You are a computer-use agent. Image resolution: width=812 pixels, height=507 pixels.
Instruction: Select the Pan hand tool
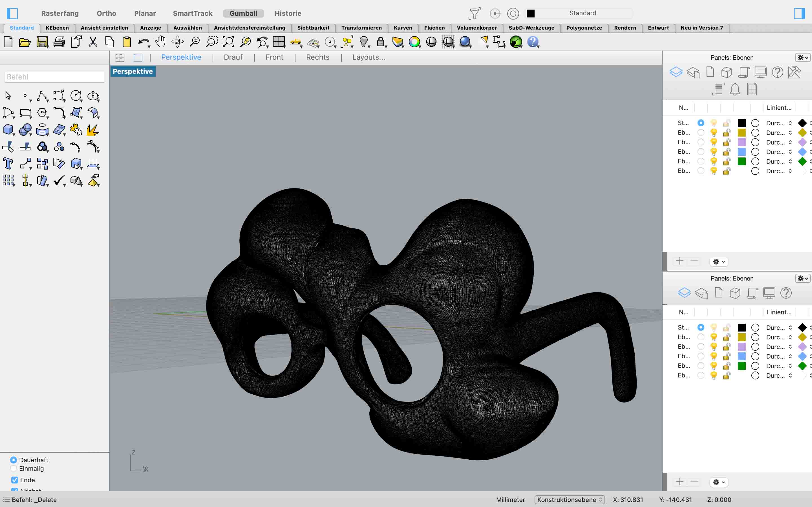click(160, 42)
